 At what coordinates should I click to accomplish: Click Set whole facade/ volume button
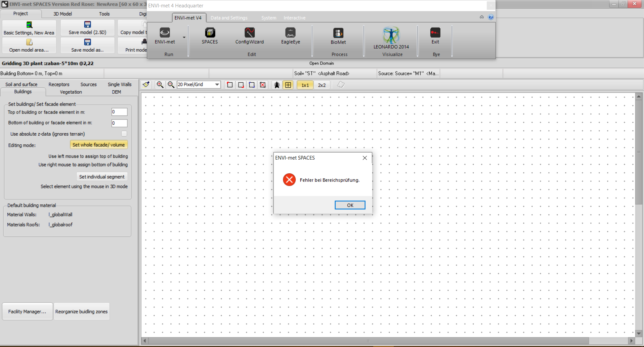point(99,145)
